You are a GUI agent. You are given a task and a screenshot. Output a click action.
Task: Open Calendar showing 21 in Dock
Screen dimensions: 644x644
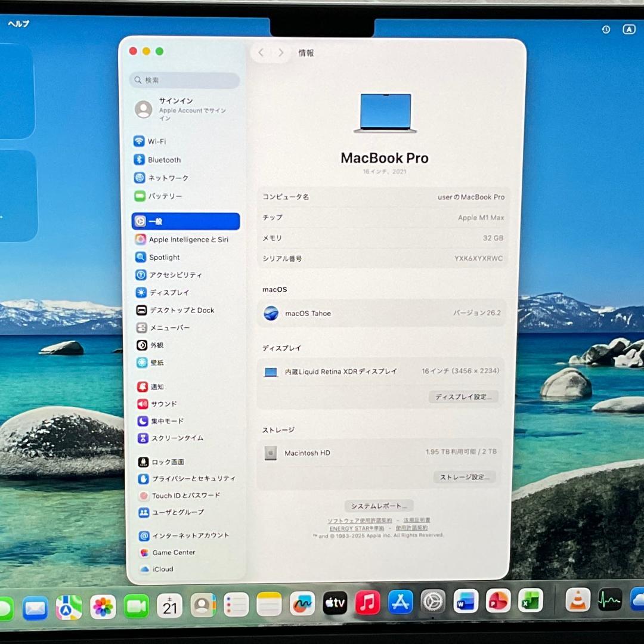[169, 605]
